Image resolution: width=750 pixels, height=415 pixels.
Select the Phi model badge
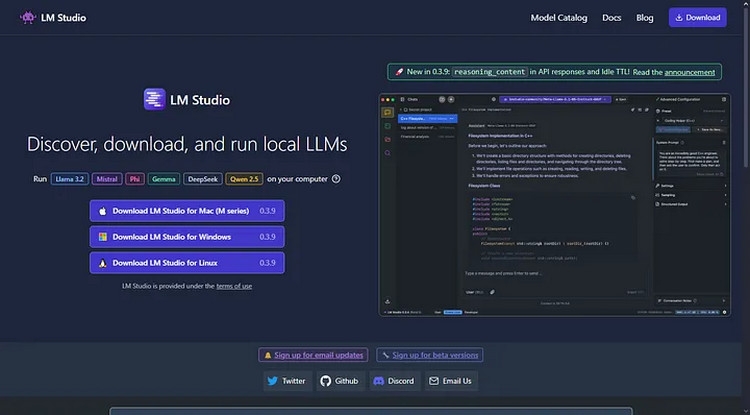coord(135,179)
